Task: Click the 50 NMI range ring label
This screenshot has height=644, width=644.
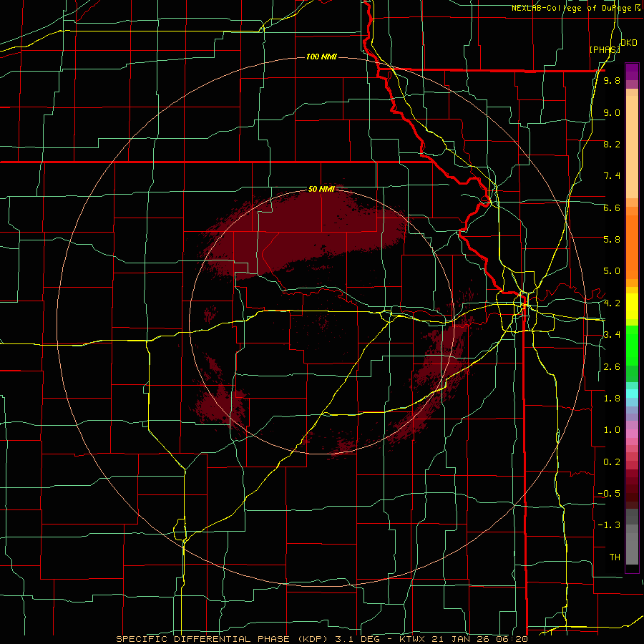Action: click(x=321, y=189)
